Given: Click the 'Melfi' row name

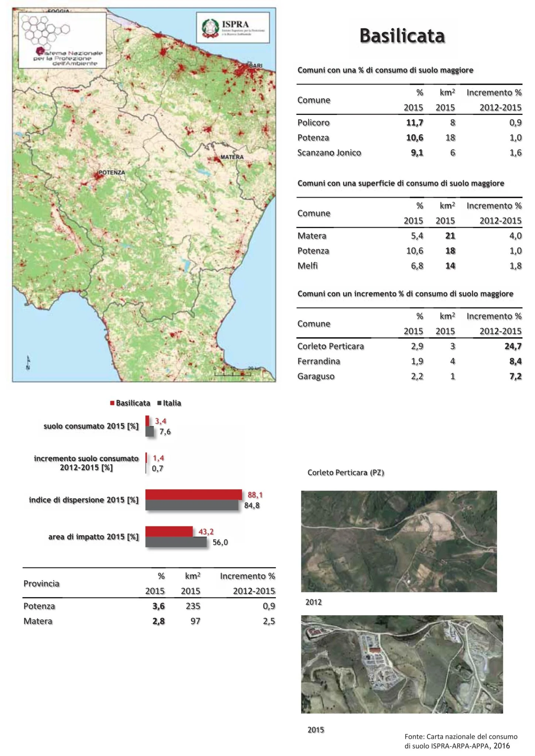Looking at the screenshot, I should [307, 265].
